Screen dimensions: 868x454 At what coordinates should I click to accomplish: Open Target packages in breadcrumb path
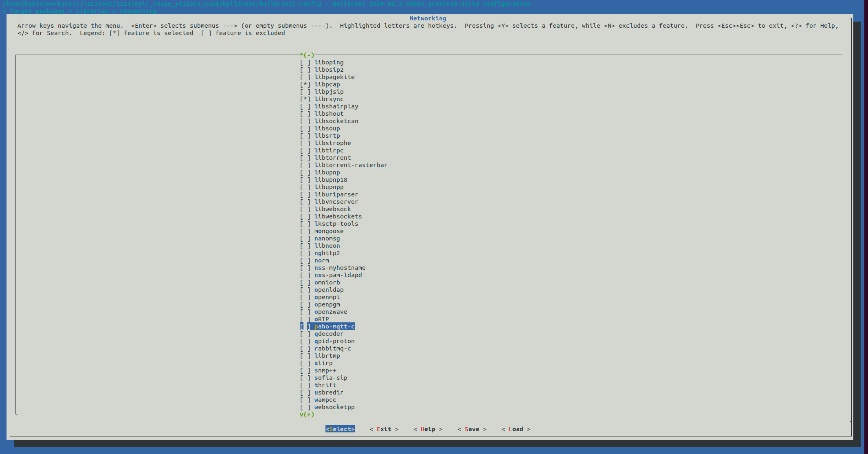click(37, 11)
